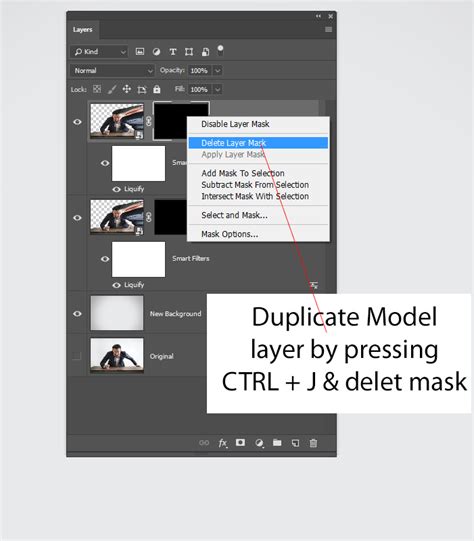The width and height of the screenshot is (474, 541).
Task: Toggle lower Liquify filter visibility
Action: 117,285
